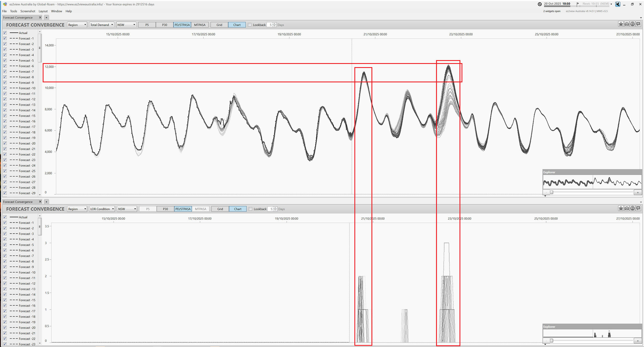The image size is (644, 347).
Task: Click the top Explorer zoom slider handle
Action: pyautogui.click(x=552, y=192)
